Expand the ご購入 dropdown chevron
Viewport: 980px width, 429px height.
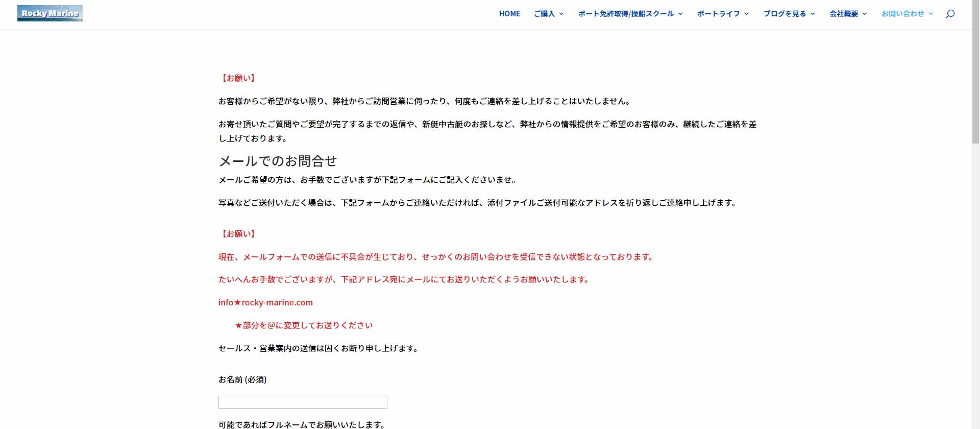(x=561, y=14)
